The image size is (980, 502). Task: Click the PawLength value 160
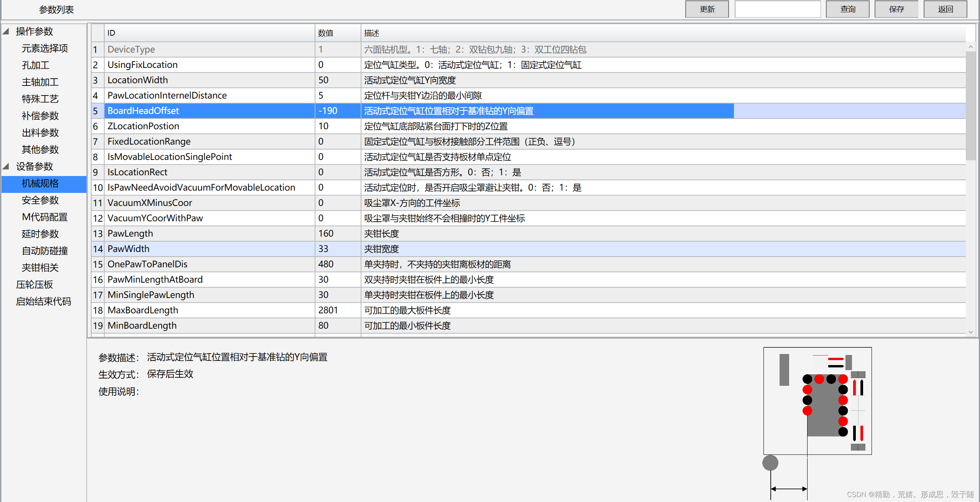pyautogui.click(x=326, y=234)
